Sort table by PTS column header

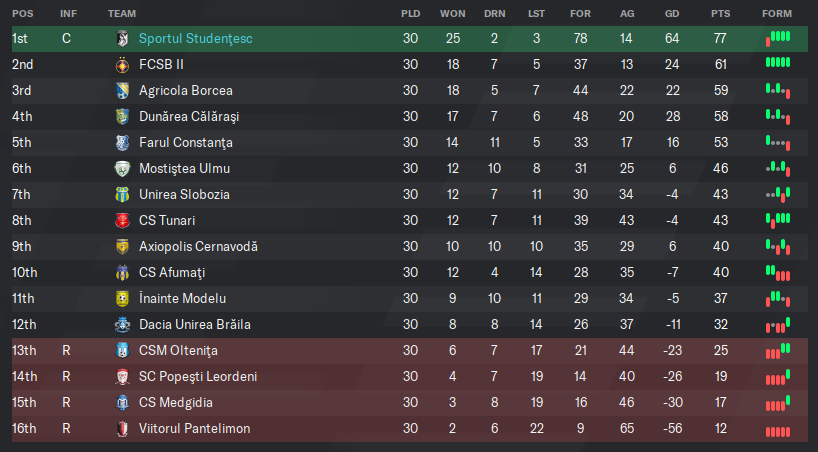click(x=720, y=14)
